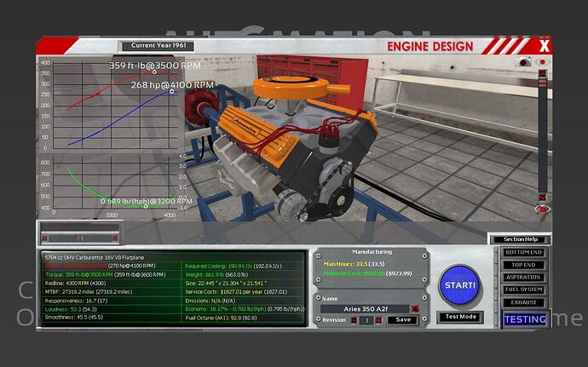Click the red icon beside engine name
The width and height of the screenshot is (588, 367).
pos(415,308)
